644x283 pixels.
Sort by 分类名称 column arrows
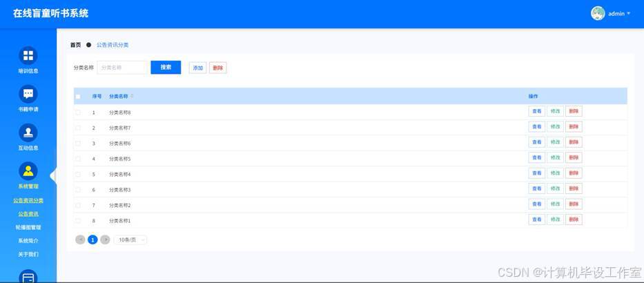coord(132,96)
